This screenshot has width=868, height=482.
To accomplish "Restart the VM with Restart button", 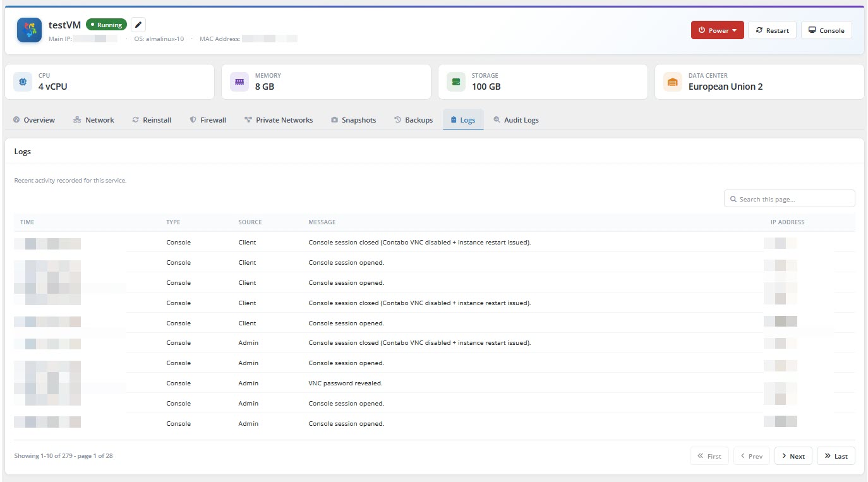I will [772, 30].
